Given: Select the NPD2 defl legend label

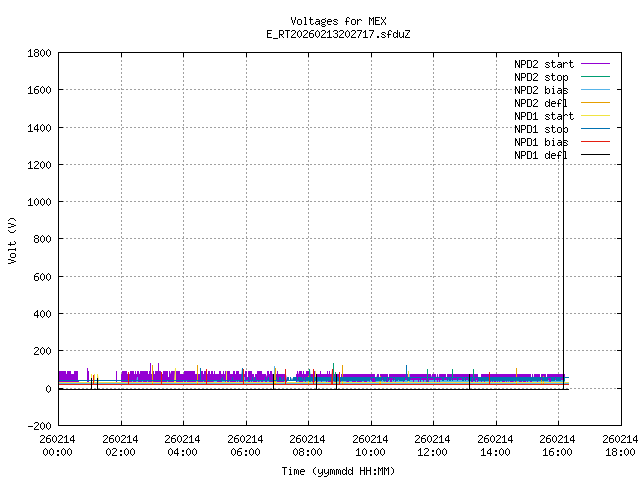Looking at the screenshot, I should tap(541, 103).
